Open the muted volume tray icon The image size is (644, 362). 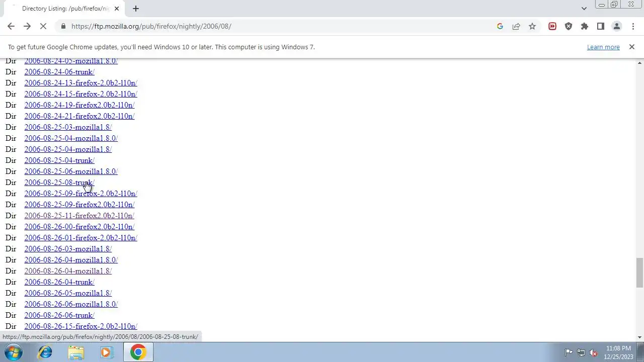(593, 352)
